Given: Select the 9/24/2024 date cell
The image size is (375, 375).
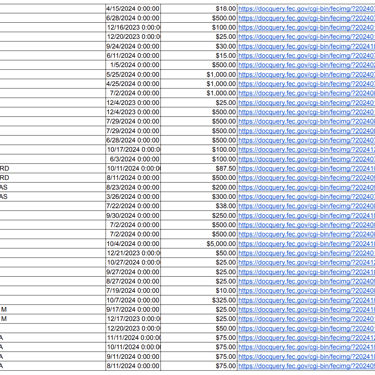Looking at the screenshot, I should [x=133, y=46].
